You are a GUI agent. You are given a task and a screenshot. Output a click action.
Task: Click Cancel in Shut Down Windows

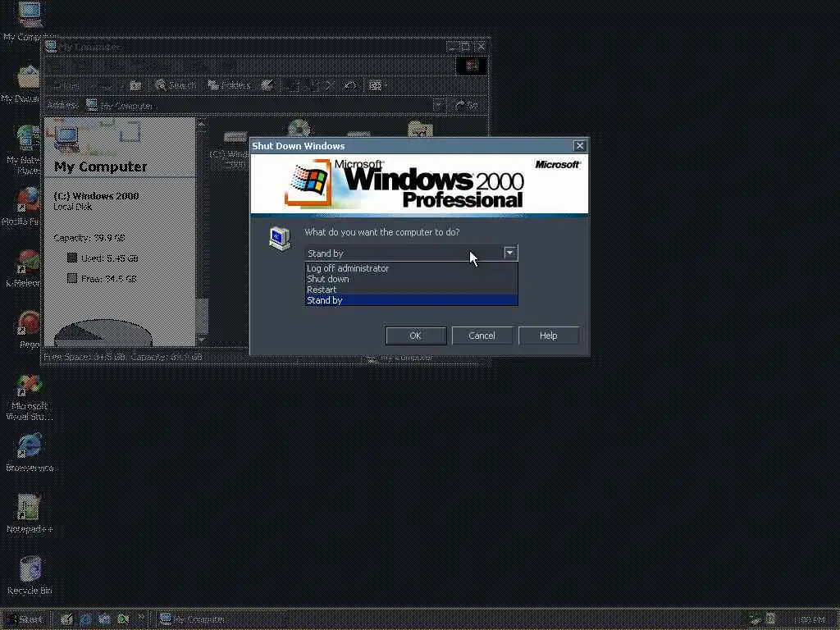(482, 336)
